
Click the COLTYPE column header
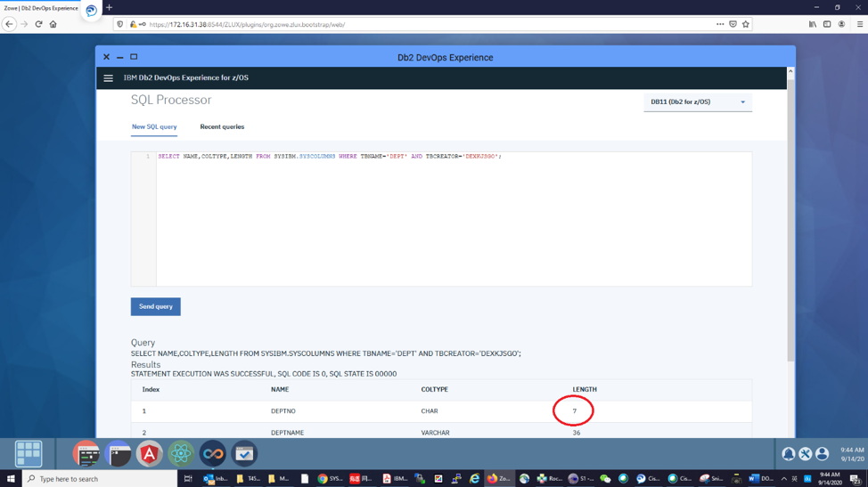[x=435, y=390]
